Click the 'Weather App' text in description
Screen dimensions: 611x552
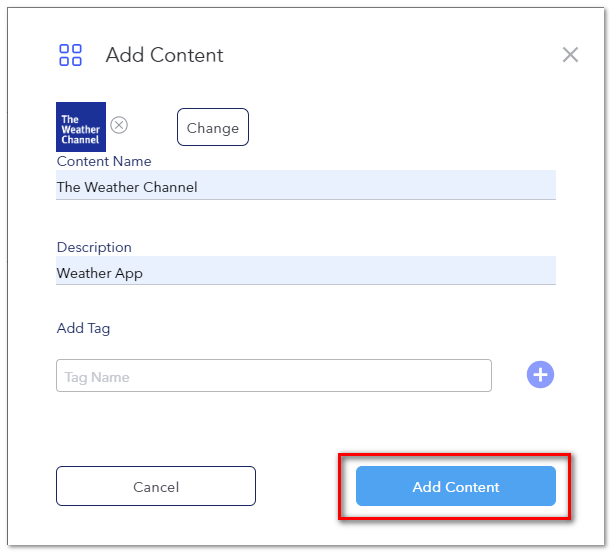tap(100, 273)
